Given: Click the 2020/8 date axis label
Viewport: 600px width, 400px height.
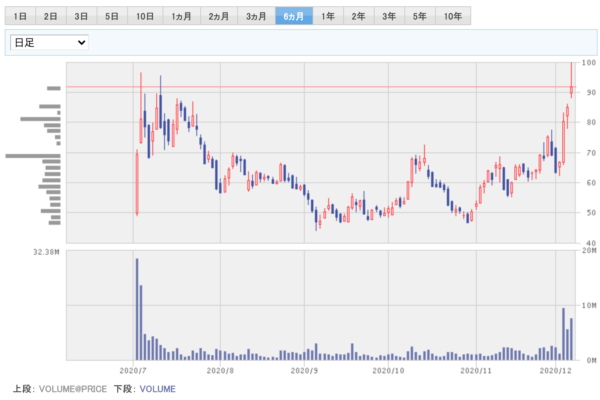Looking at the screenshot, I should tap(220, 371).
